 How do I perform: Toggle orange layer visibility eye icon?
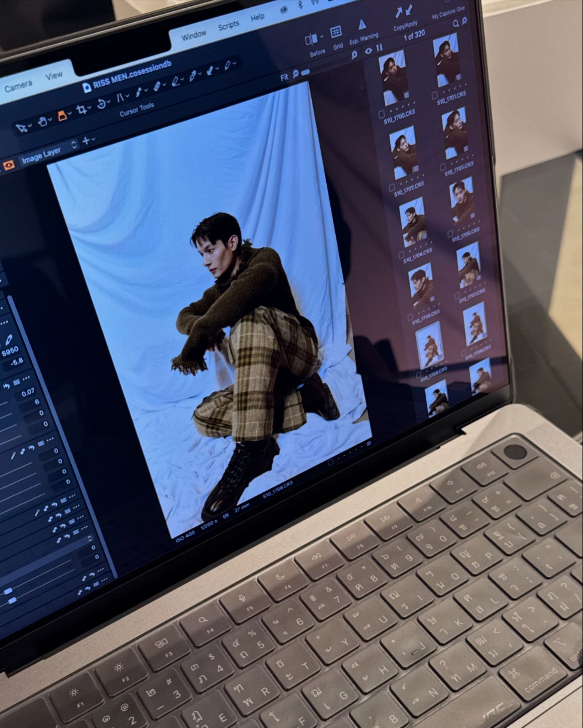(x=9, y=165)
